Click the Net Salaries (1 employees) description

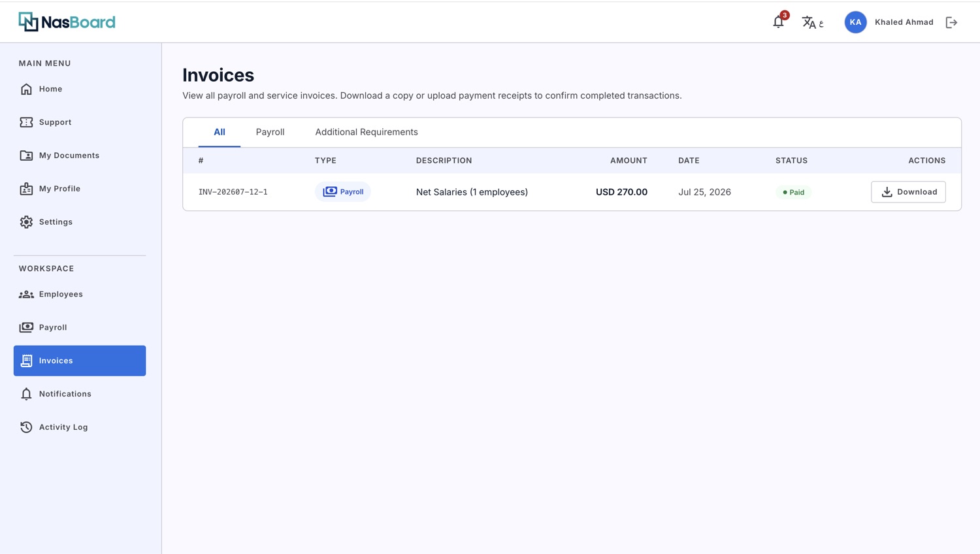(x=472, y=192)
